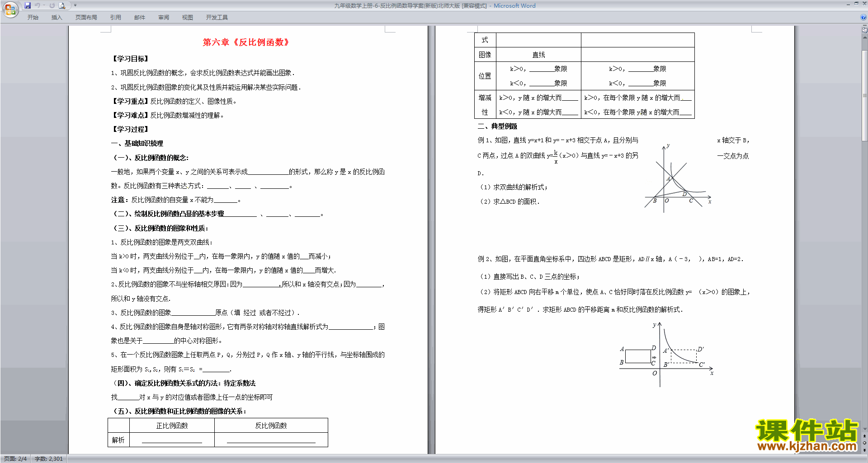Click the heading (五)、反比例函数和正比例函数的图像的关系
868x463 pixels.
point(179,411)
